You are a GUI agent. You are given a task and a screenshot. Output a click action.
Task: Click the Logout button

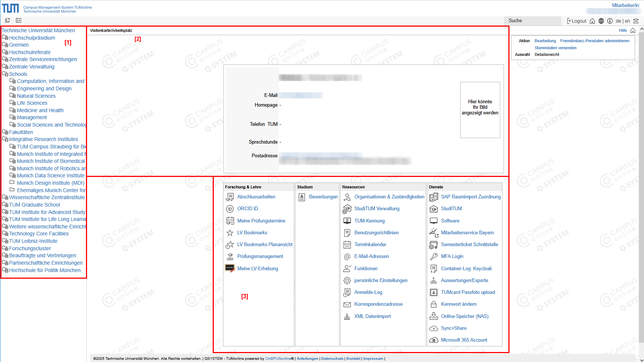(577, 21)
